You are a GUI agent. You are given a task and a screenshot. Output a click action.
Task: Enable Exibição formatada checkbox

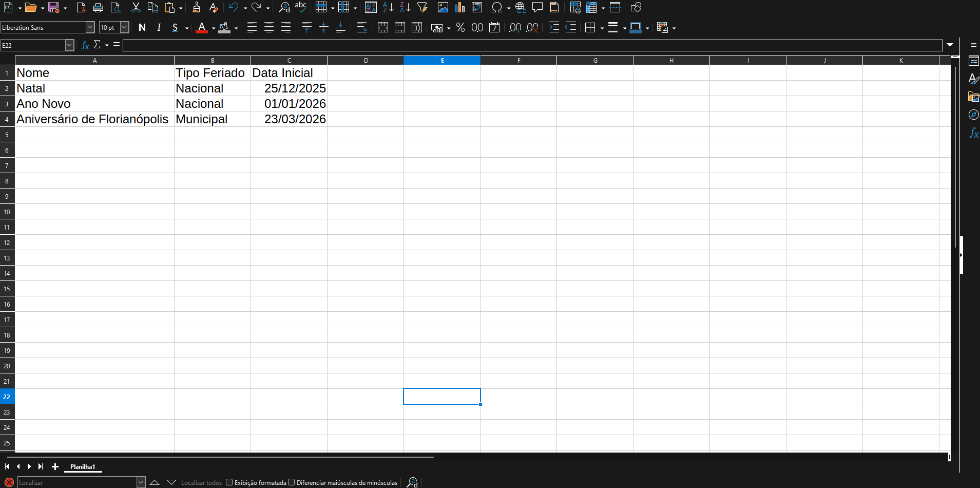click(x=229, y=482)
